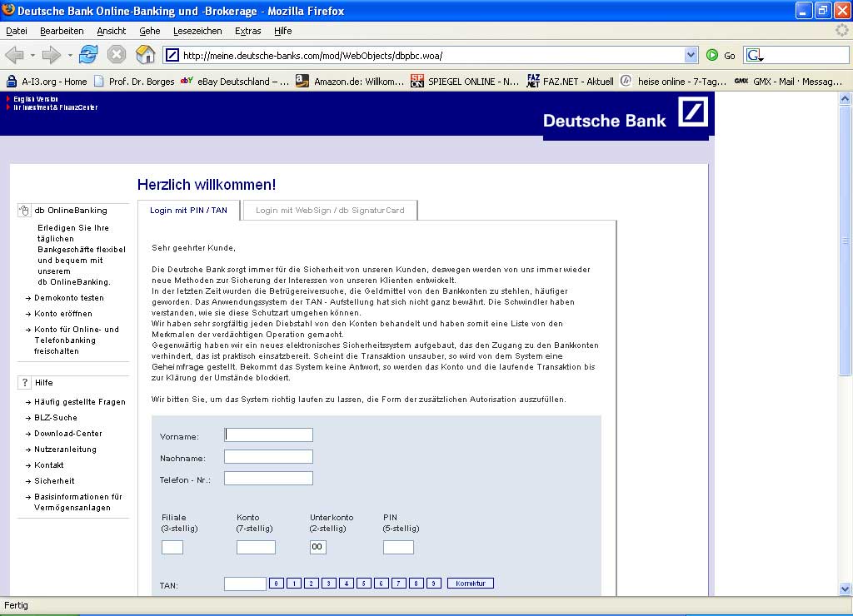The image size is (853, 616).
Task: Click the Sicherheit link
Action: click(x=54, y=480)
